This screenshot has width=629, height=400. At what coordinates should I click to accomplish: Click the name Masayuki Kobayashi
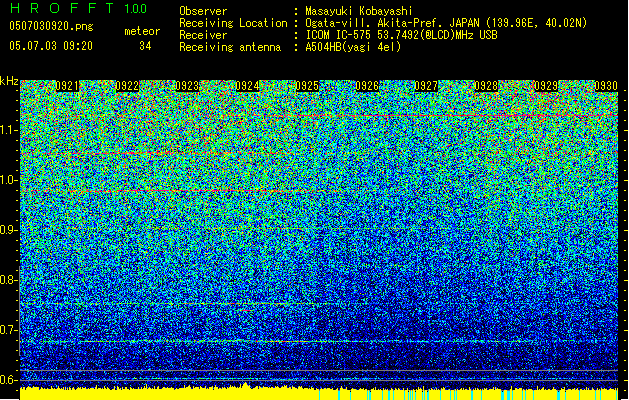358,11
